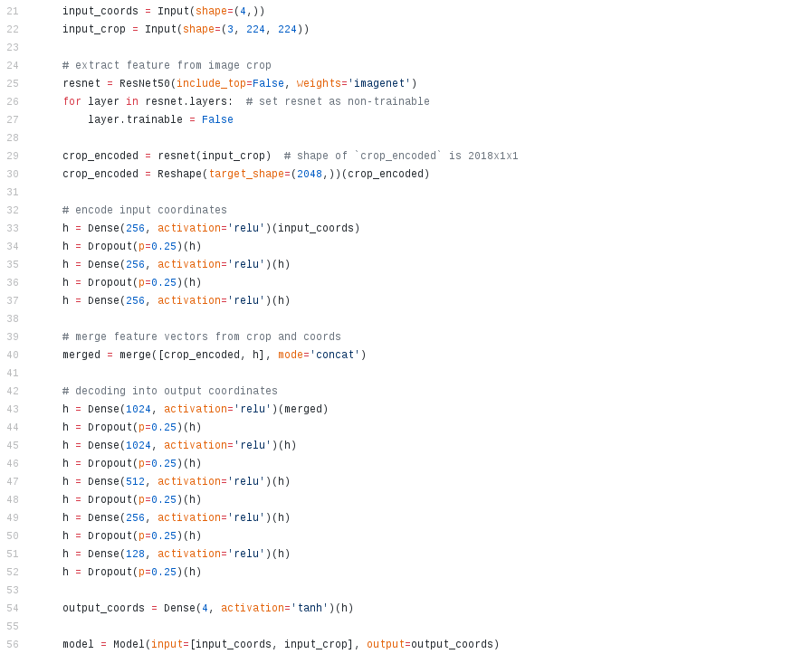The height and width of the screenshot is (654, 812).
Task: Click the comment "# extract feature from image crop"
Action: (x=167, y=65)
